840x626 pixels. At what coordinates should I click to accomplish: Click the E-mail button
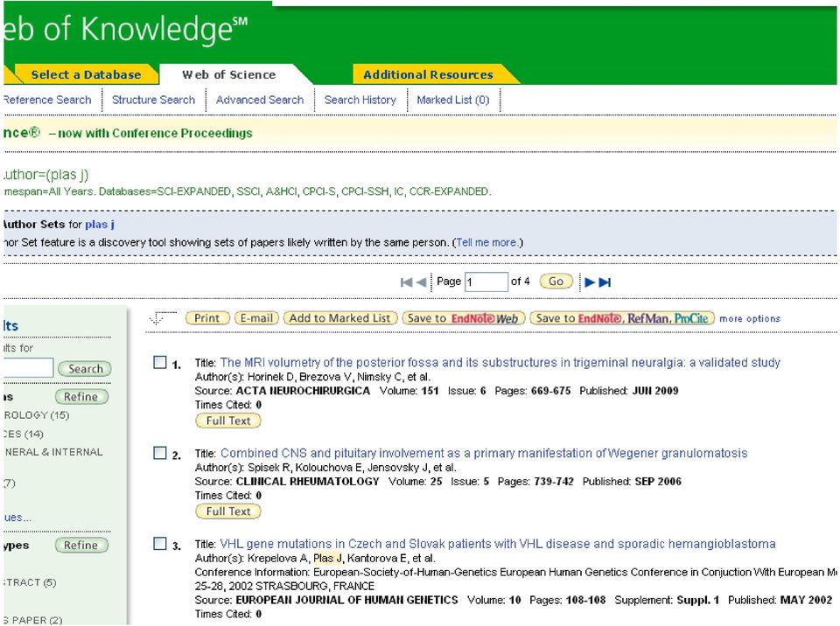[x=256, y=318]
